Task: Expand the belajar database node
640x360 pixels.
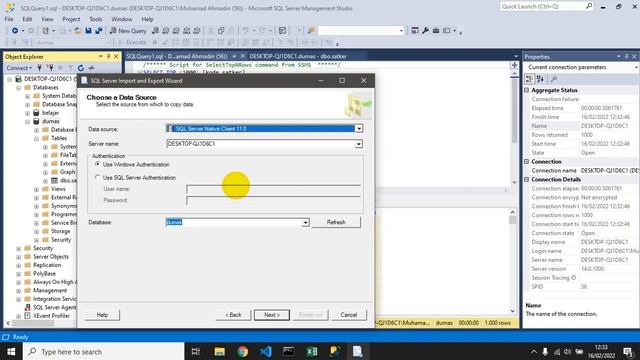Action: click(27, 113)
